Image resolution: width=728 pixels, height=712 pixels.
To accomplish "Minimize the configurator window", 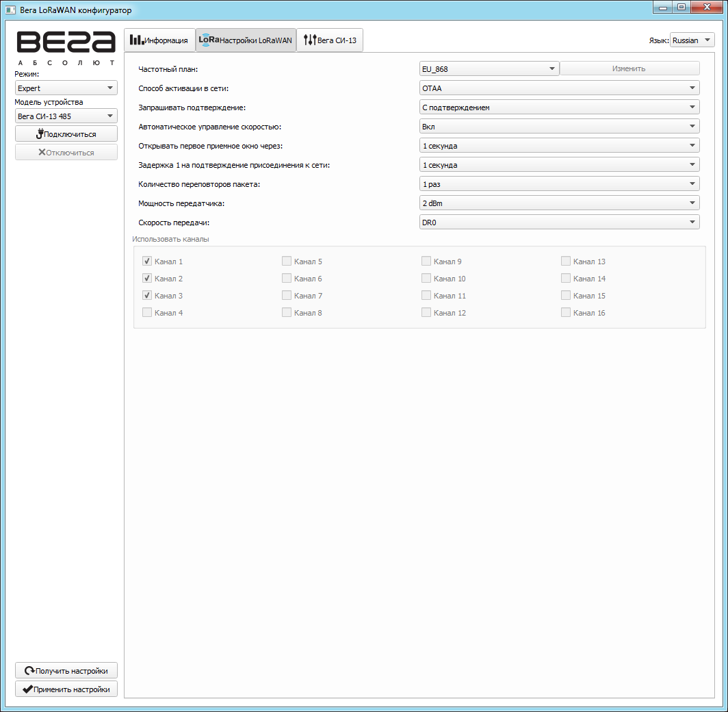I will click(662, 7).
